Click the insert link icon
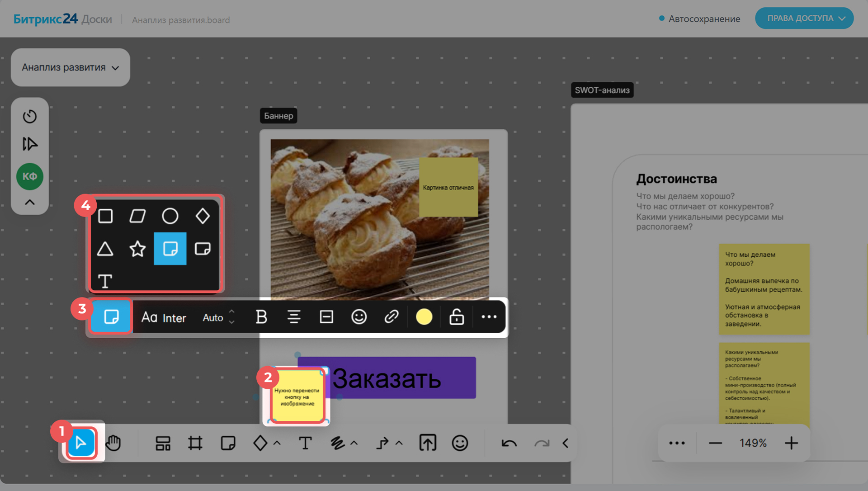The height and width of the screenshot is (491, 868). (x=391, y=317)
